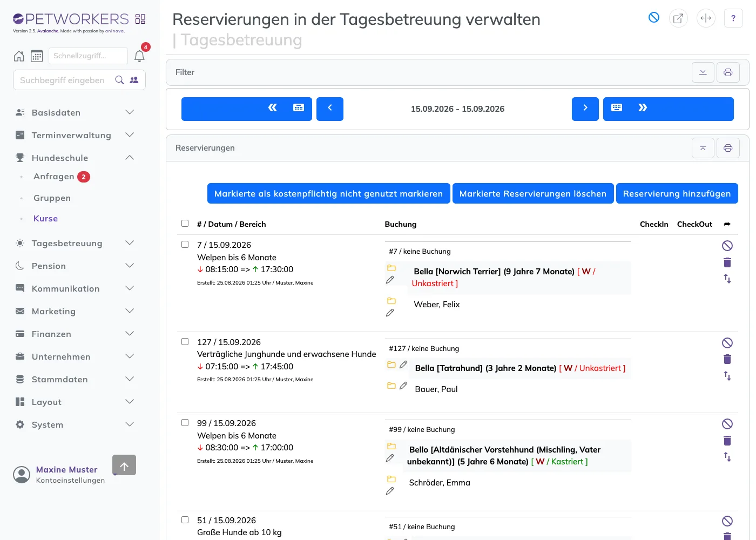This screenshot has height=540, width=756.
Task: Mark reservation 51 as not used
Action: pyautogui.click(x=727, y=521)
